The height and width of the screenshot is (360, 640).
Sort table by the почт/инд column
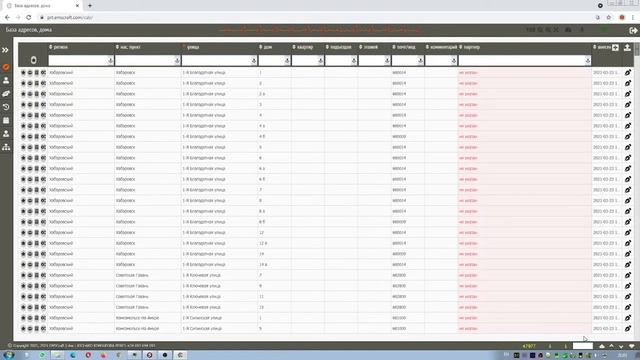point(404,47)
